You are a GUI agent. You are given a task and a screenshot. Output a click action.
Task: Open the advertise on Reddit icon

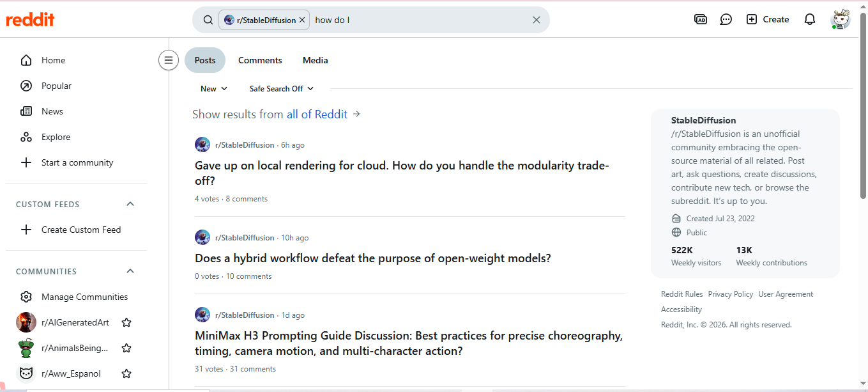[x=701, y=19]
